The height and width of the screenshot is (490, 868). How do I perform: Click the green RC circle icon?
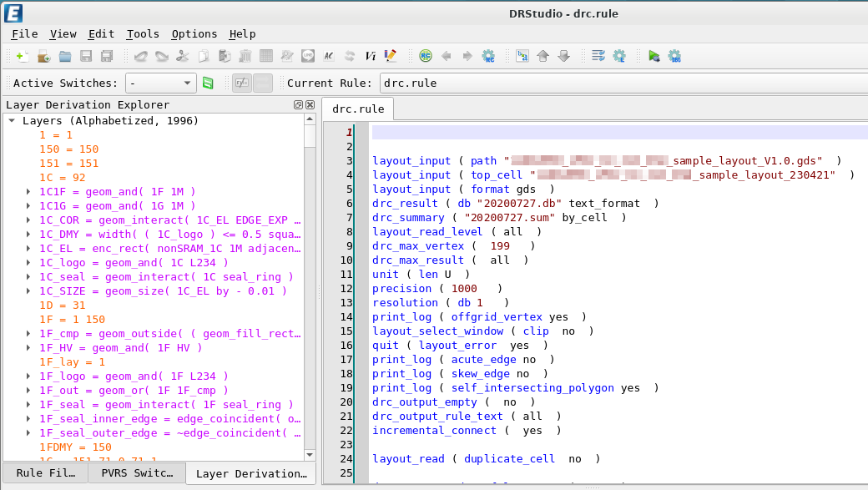(x=426, y=56)
